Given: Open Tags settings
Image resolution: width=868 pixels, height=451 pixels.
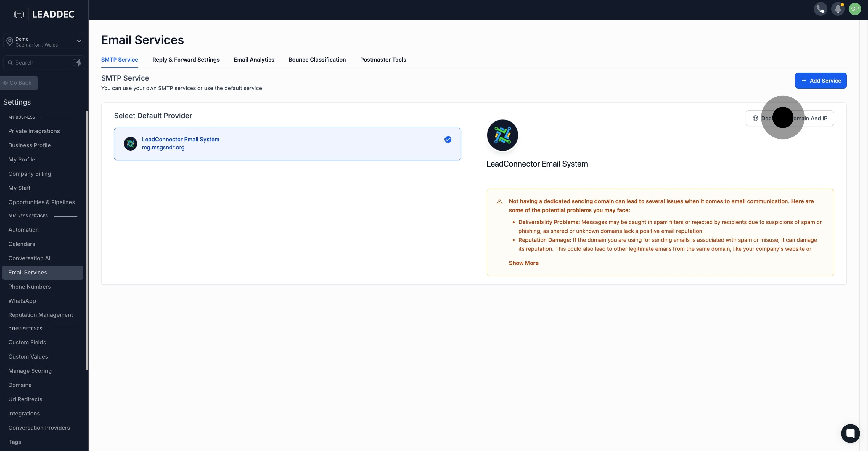Looking at the screenshot, I should [x=15, y=442].
